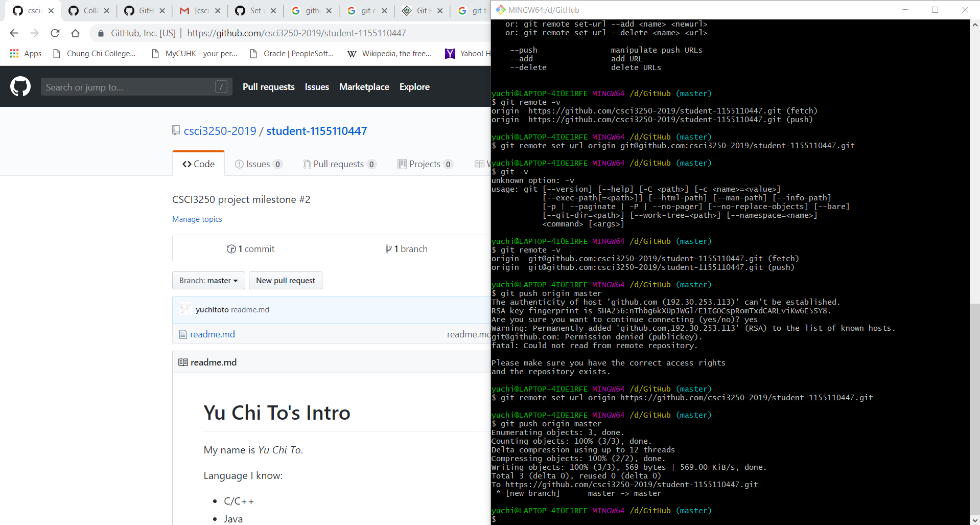Click the MINGW64 window title icon
Screen dimensions: 980x525
tap(501, 10)
